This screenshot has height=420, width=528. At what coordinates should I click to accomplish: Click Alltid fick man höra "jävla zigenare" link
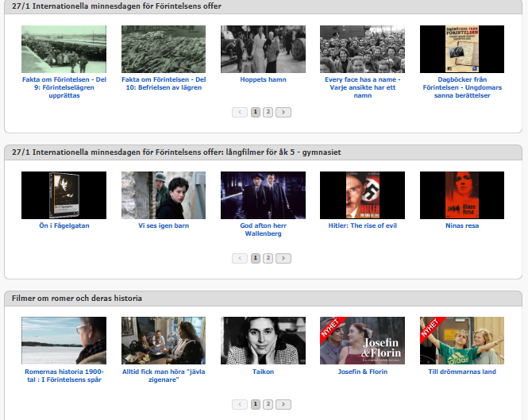[164, 376]
